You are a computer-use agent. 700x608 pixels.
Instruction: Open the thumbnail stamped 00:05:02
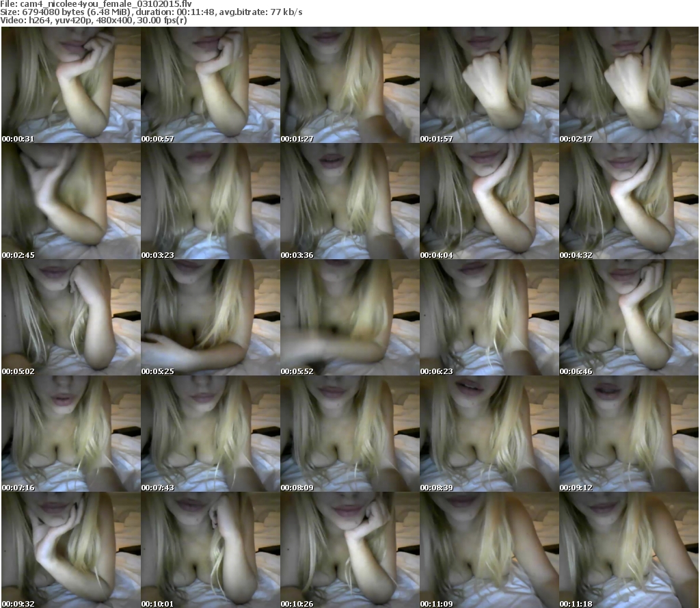pos(71,317)
